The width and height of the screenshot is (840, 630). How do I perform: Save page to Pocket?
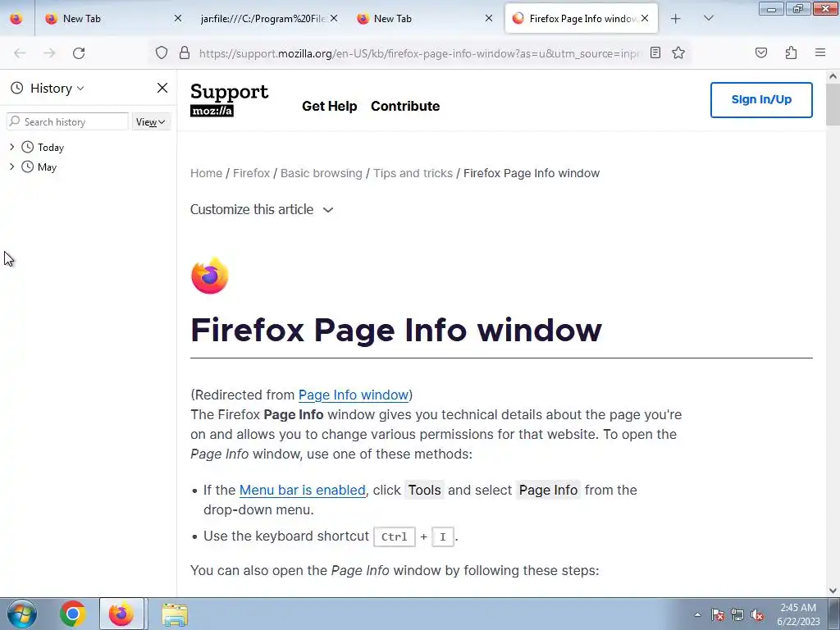coord(760,52)
